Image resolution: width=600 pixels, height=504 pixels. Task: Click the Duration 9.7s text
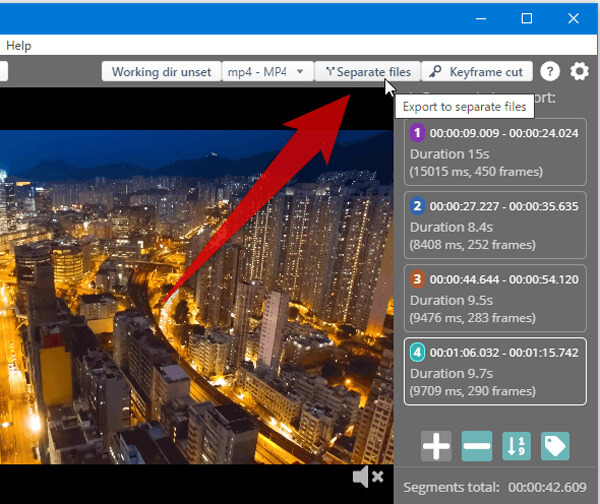(451, 373)
